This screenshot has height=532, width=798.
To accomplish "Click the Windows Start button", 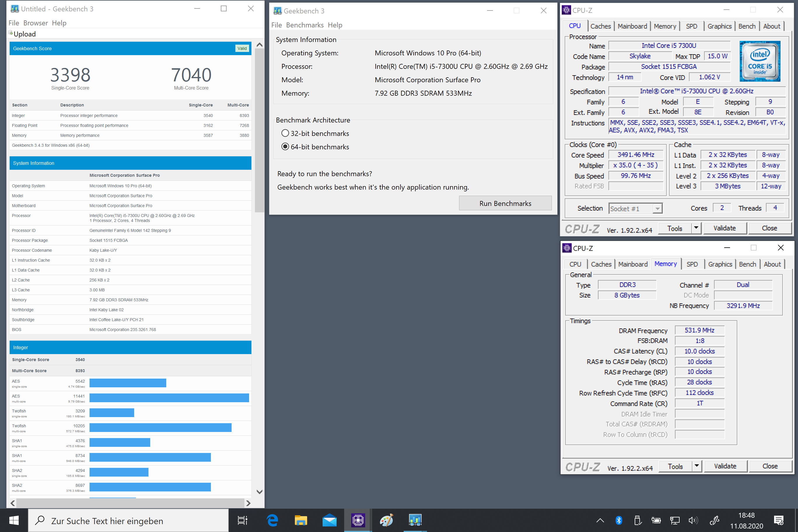I will (14, 520).
